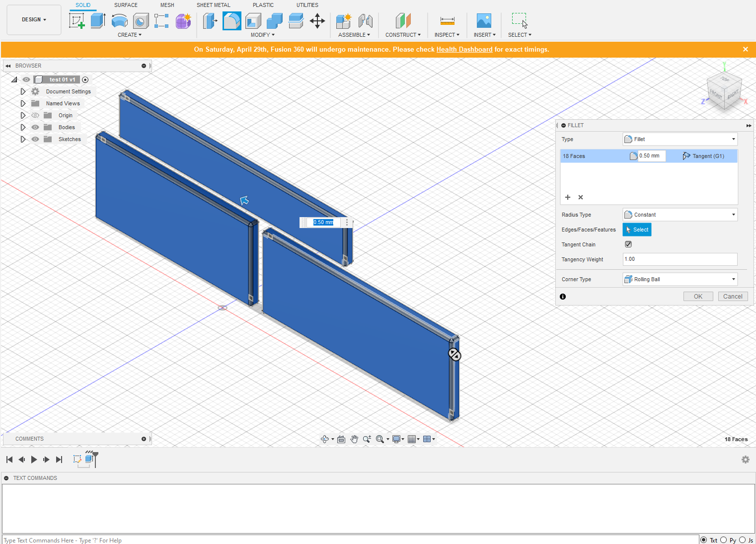Hide the Bodies folder via eye icon

35,127
